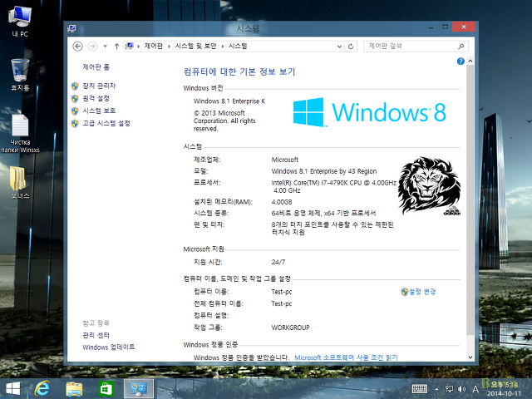Click the back arrow in System window
The height and width of the screenshot is (399, 532).
click(x=77, y=47)
